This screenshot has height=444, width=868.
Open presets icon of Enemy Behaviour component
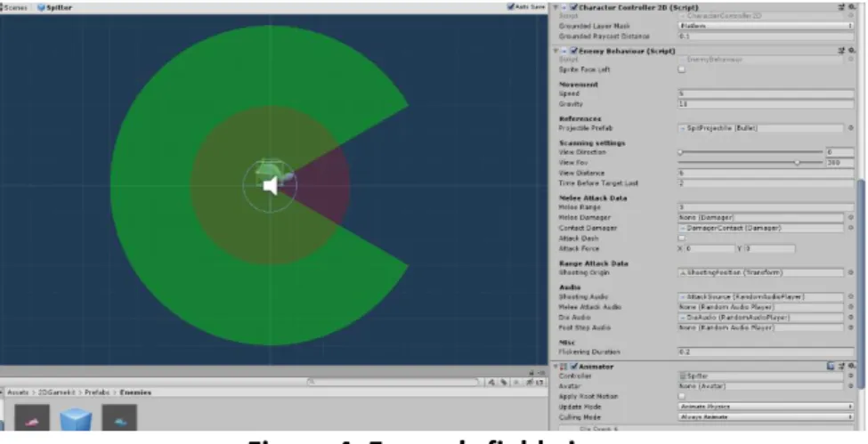(841, 51)
